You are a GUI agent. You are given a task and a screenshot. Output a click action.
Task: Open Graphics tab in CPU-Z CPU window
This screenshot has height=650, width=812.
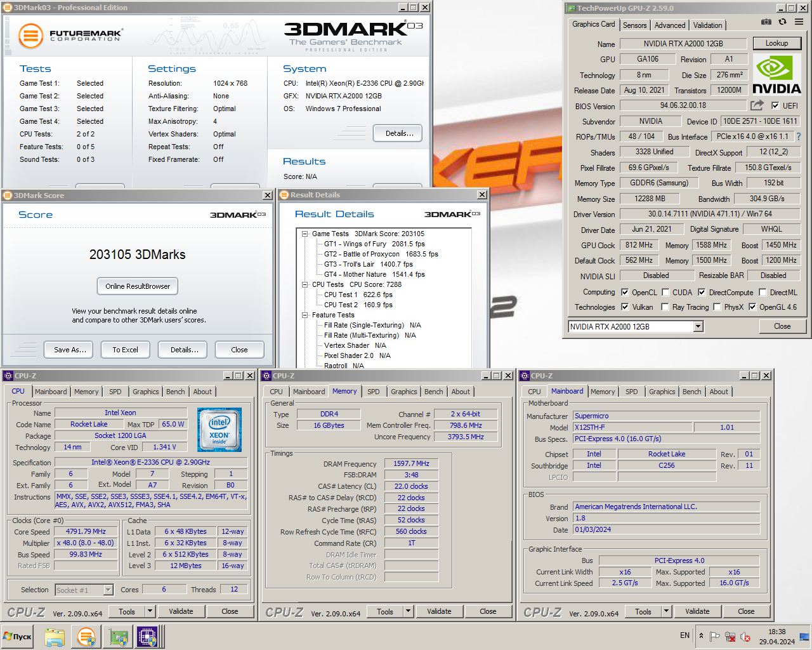pos(145,392)
